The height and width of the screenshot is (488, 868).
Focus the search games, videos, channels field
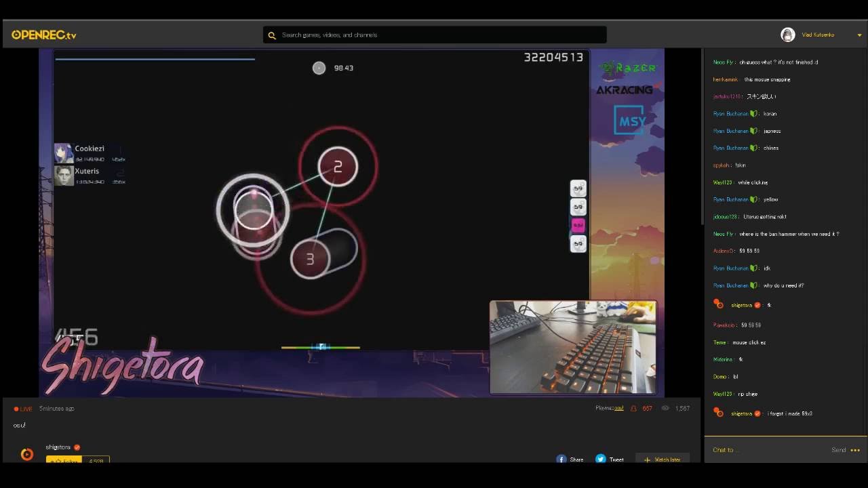435,35
